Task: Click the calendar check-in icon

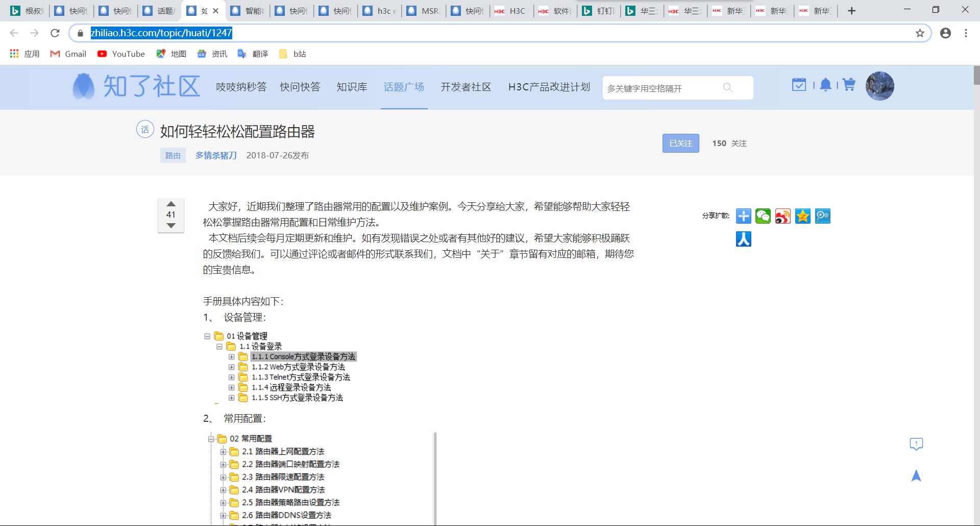Action: point(799,85)
